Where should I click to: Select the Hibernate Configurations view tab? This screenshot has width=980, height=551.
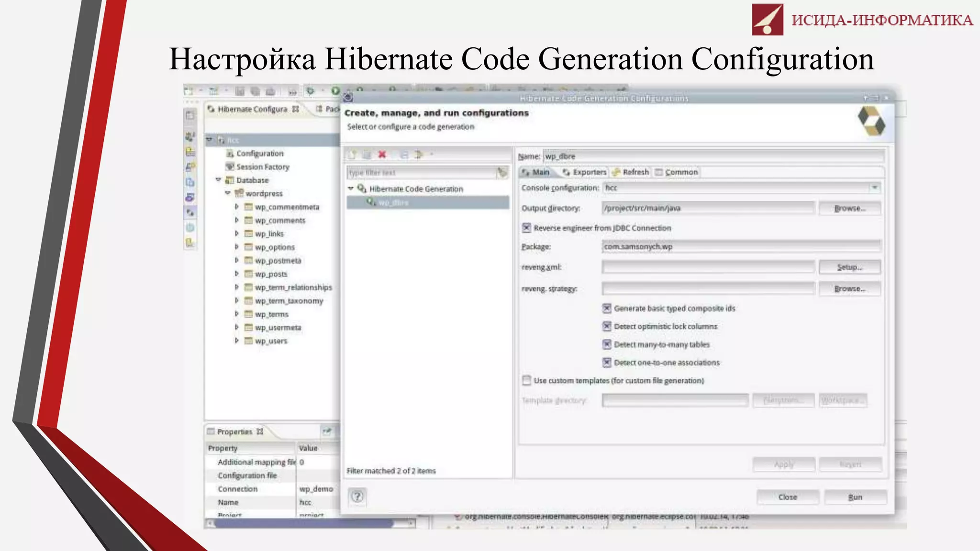(252, 109)
